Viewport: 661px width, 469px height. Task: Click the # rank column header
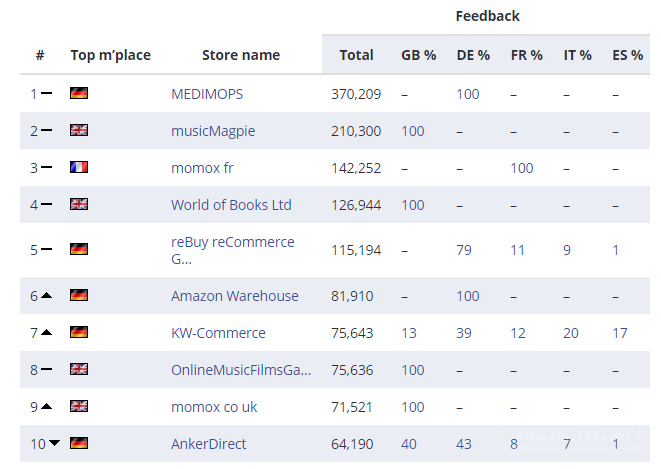[40, 55]
